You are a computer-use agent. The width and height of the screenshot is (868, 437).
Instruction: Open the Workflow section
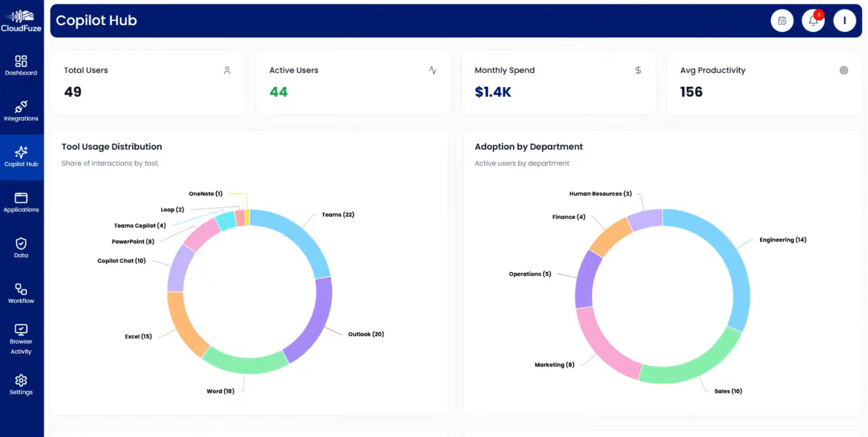pos(21,293)
